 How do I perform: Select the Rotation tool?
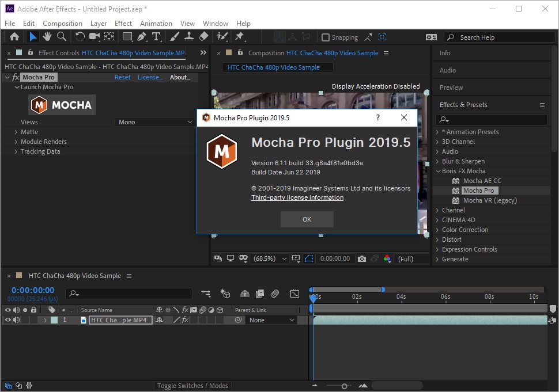80,37
